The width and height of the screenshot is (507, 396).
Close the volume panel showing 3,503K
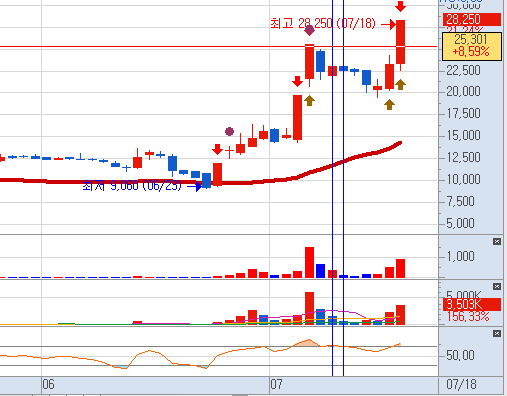point(497,287)
